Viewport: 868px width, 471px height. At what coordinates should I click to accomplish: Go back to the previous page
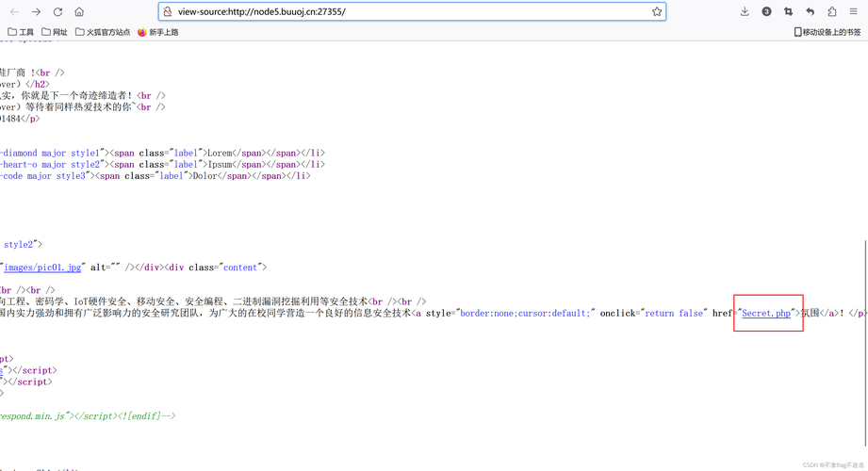click(14, 11)
